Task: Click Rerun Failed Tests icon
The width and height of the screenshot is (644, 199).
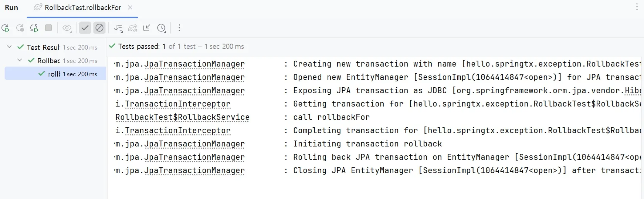Action: tap(20, 28)
